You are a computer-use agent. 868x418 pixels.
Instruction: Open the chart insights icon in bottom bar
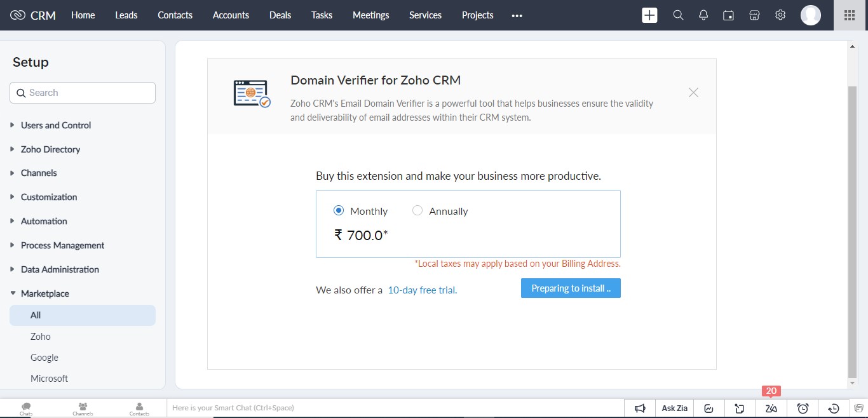click(709, 408)
